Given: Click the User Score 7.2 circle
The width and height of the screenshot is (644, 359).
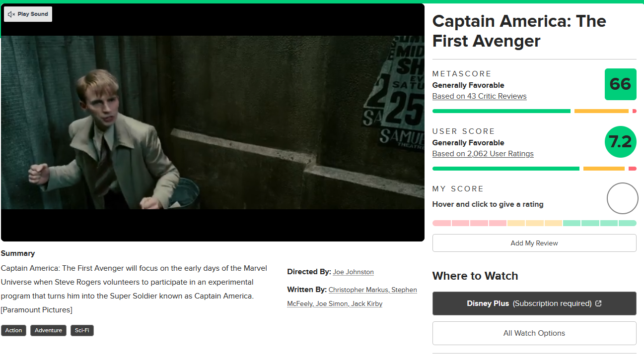Looking at the screenshot, I should pos(620,142).
